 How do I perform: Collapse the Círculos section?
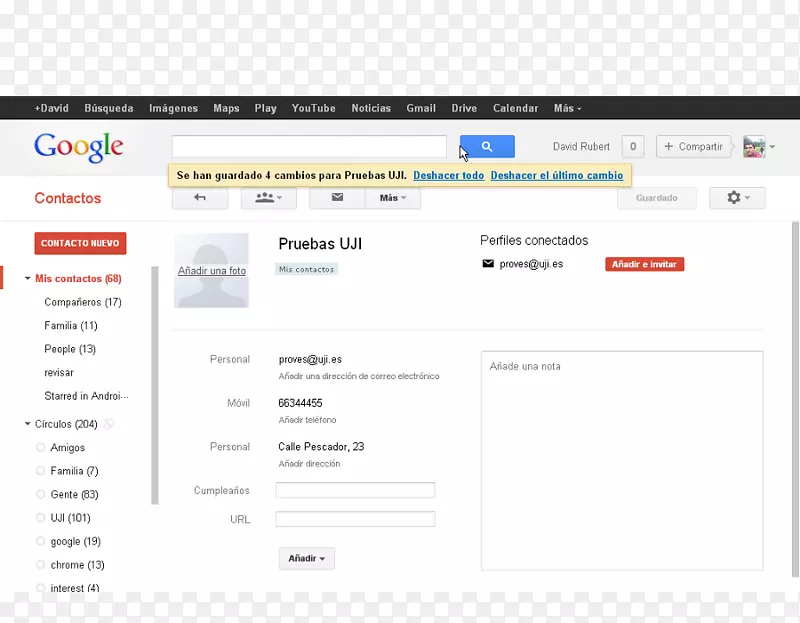[x=28, y=423]
